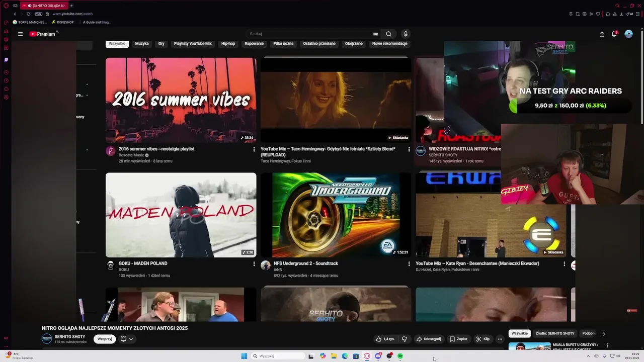
Task: Open Need for Speed Underground 2 thumbnail
Action: [x=336, y=215]
